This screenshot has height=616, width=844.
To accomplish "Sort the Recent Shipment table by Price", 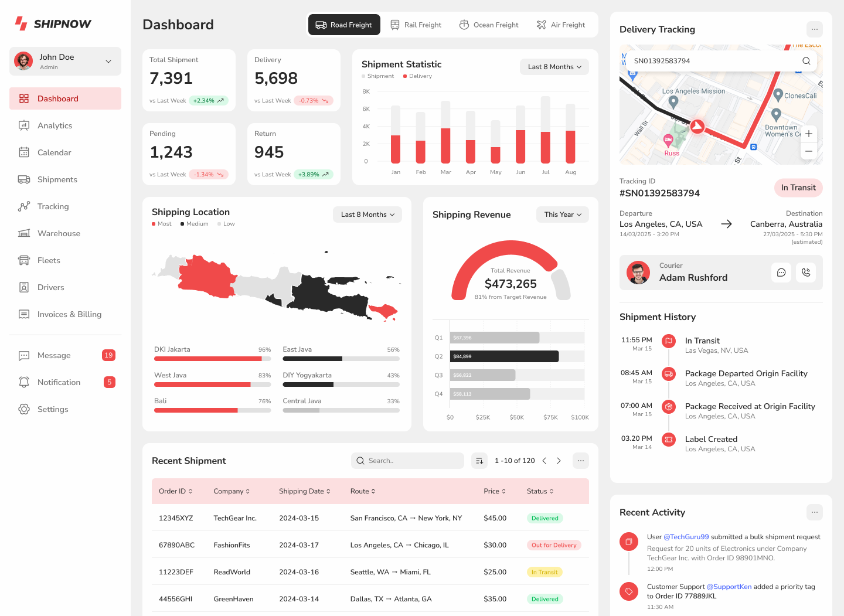I will click(495, 491).
